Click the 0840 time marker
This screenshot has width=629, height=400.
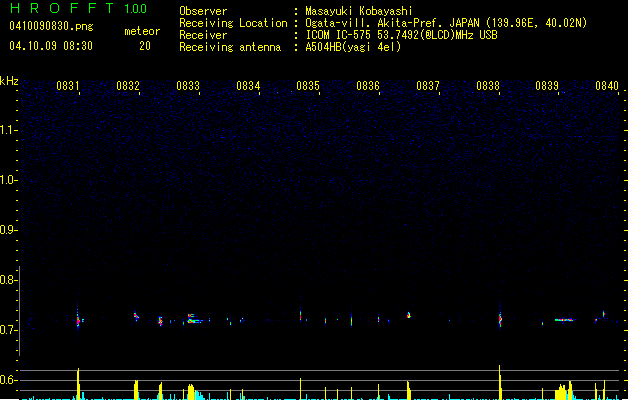(x=607, y=86)
